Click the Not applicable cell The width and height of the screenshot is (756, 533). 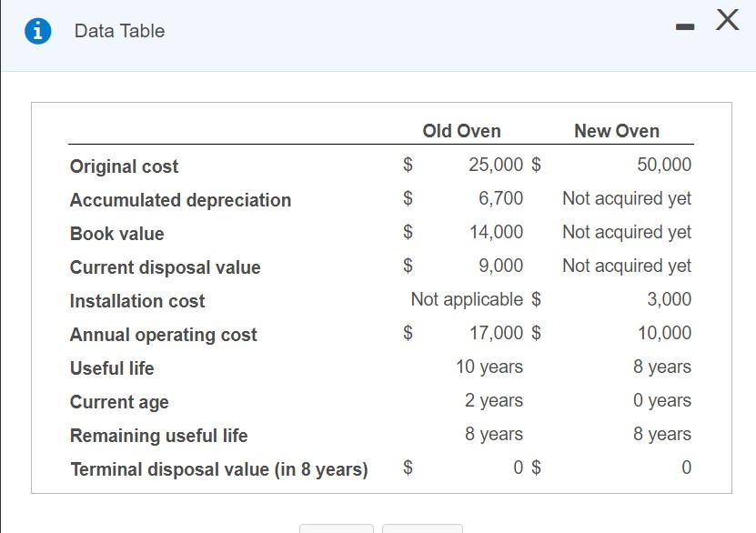tap(467, 299)
